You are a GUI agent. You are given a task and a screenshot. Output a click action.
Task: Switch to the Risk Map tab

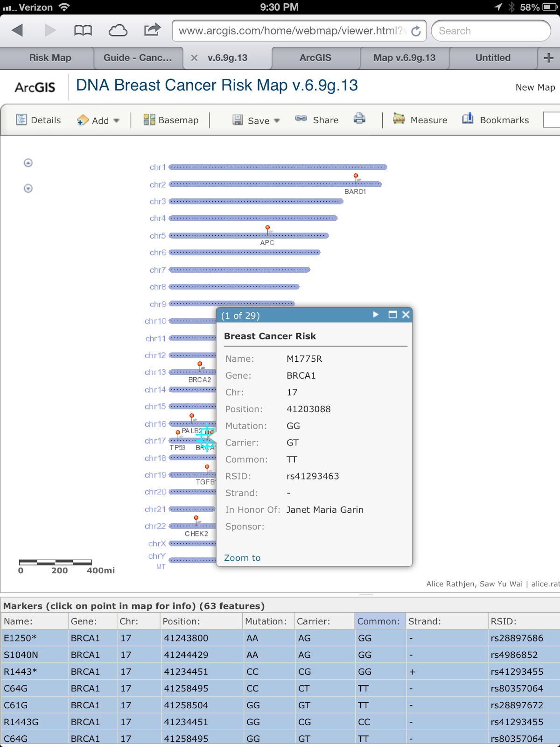pyautogui.click(x=50, y=58)
